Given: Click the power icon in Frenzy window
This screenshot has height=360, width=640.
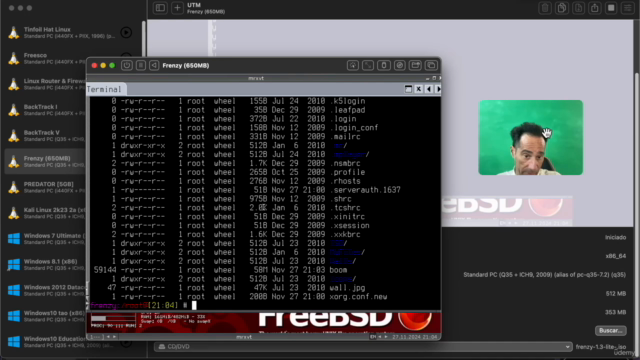Looking at the screenshot, I should (127, 65).
